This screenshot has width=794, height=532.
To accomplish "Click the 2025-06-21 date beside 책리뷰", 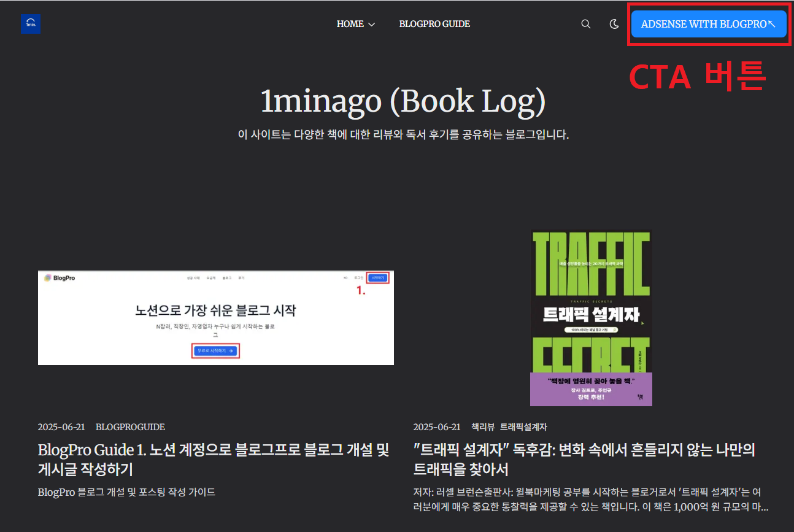I will coord(437,427).
